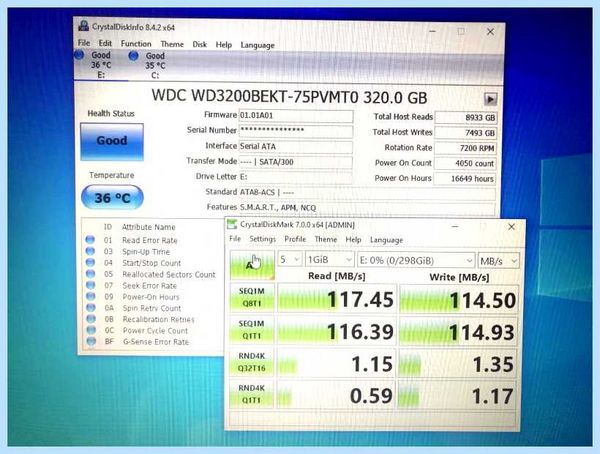Open Settings menu in CrystalDiskMark
The height and width of the screenshot is (454, 600).
pos(262,239)
